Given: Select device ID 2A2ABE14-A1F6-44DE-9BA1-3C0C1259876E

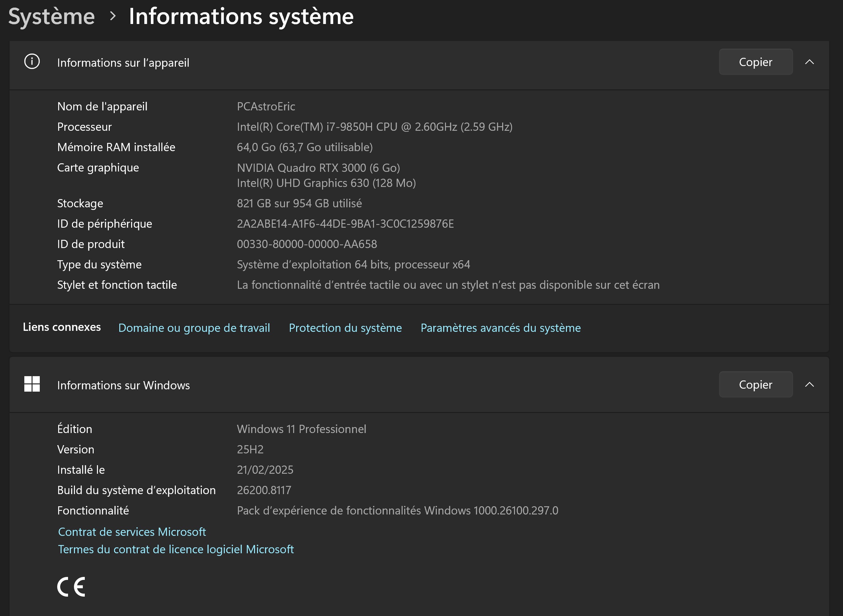Looking at the screenshot, I should 345,224.
